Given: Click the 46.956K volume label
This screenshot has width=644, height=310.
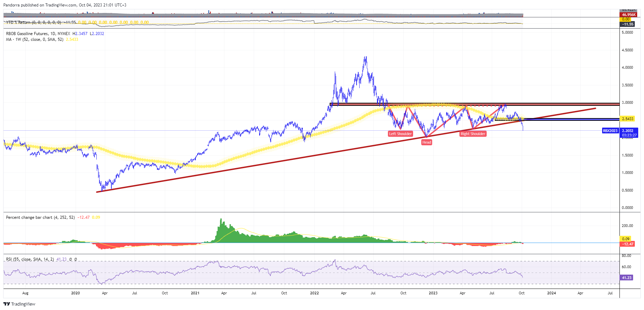Looking at the screenshot, I should tap(628, 15).
